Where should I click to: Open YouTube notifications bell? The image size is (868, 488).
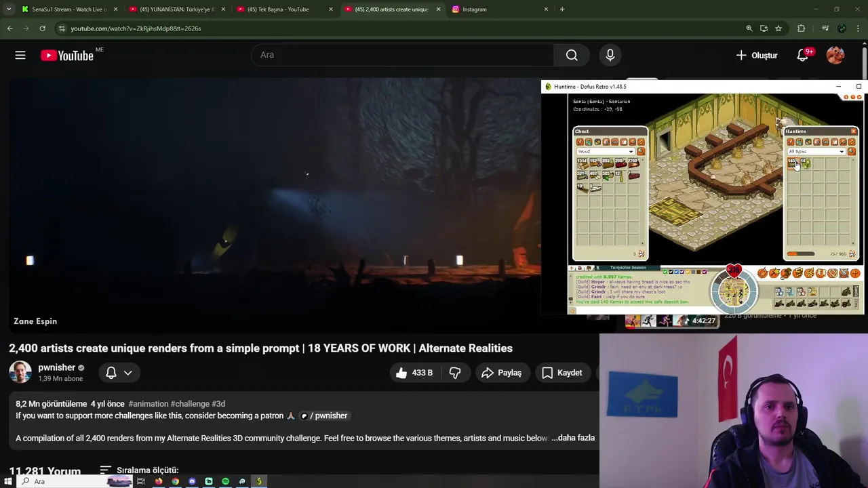[803, 56]
